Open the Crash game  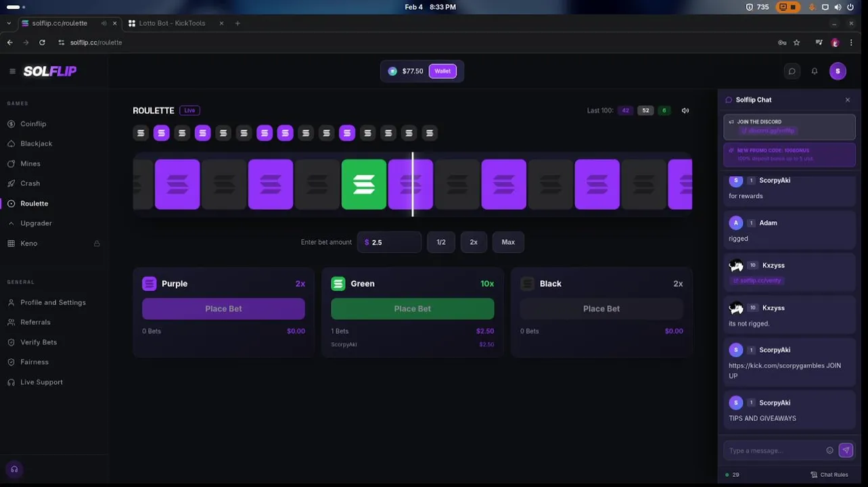pos(30,183)
